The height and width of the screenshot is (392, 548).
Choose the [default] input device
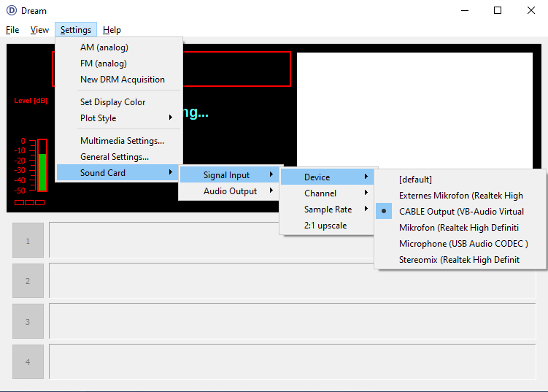(415, 180)
